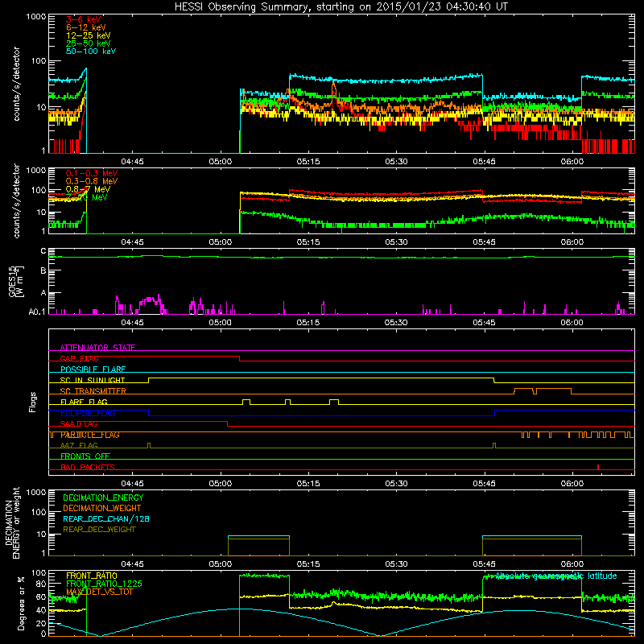Screen dimensions: 644x644
Task: Select the red BAD_PACKETS label
Action: click(x=88, y=467)
